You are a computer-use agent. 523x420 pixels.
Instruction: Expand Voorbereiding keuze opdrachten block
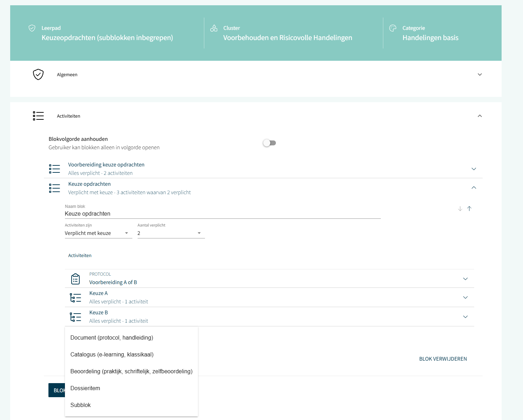coord(474,169)
